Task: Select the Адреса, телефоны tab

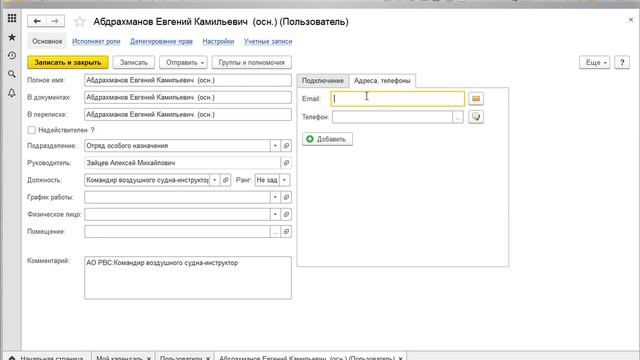Action: [382, 80]
